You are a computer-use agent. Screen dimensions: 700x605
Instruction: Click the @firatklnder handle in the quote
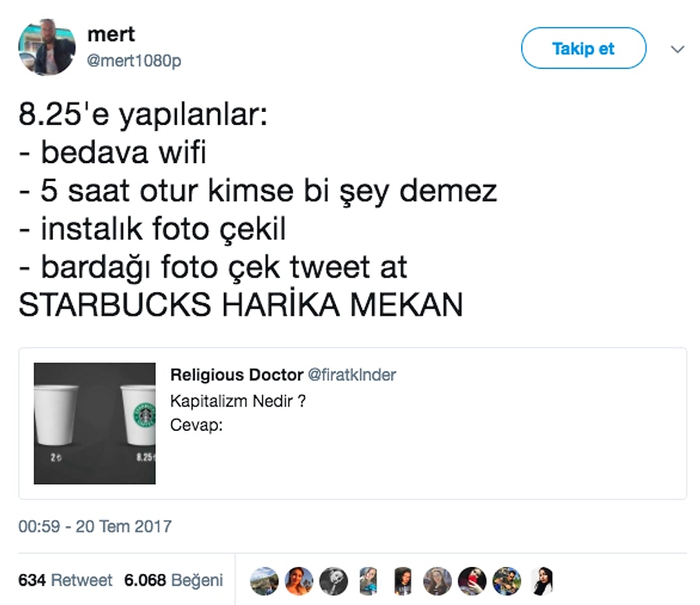(x=352, y=375)
